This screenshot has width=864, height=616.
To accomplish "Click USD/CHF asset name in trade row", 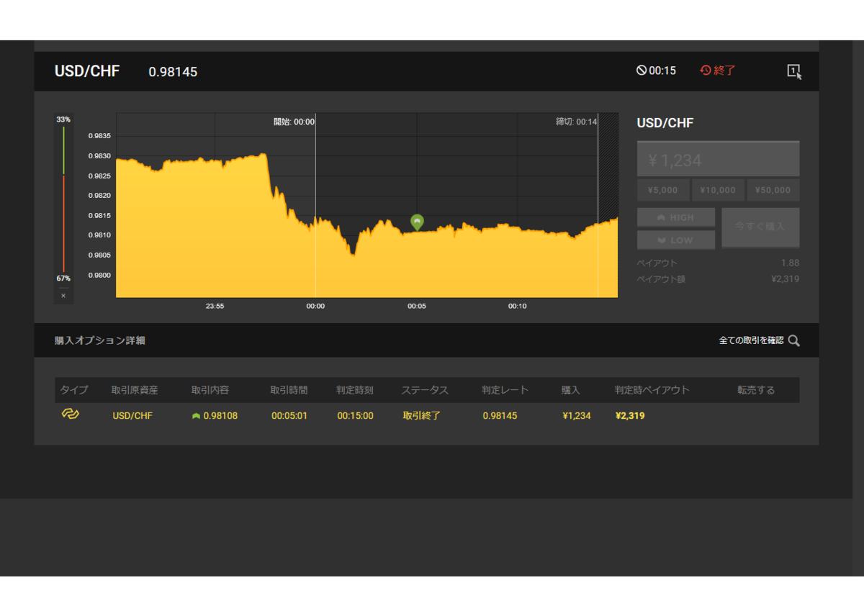I will click(132, 416).
